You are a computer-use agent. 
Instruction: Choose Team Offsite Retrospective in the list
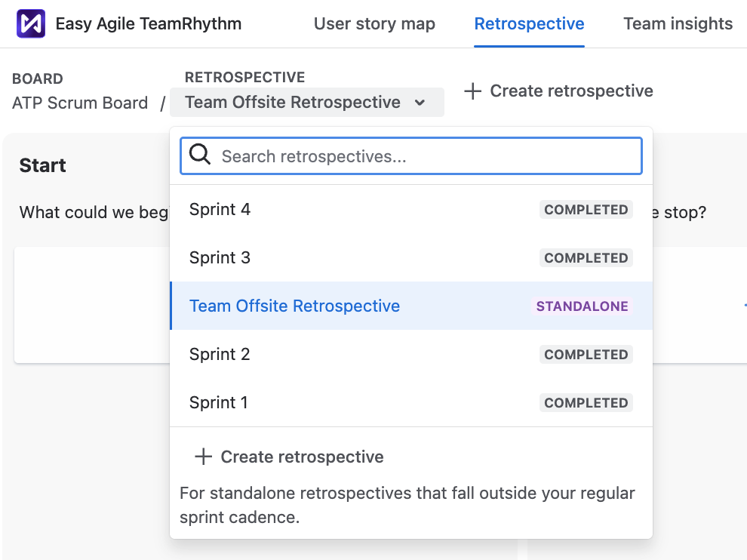411,306
